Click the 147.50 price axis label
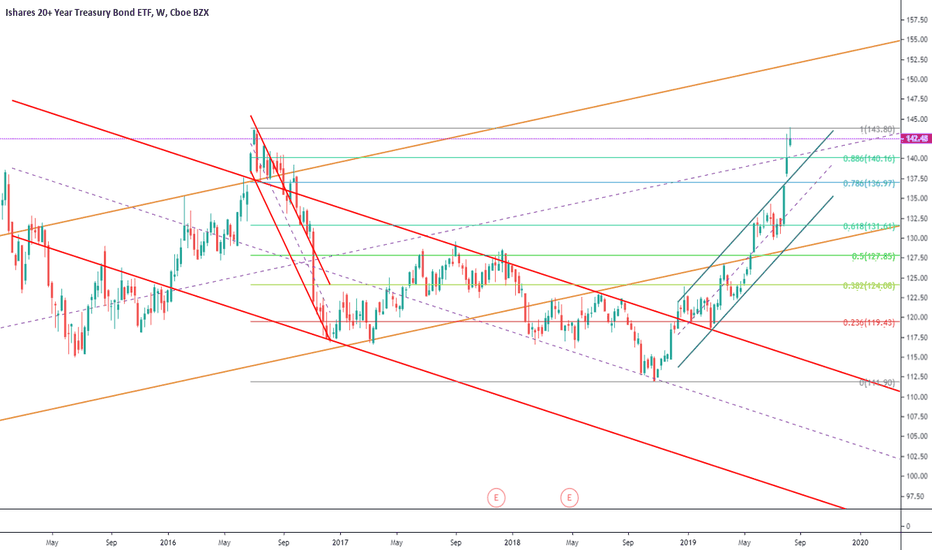The height and width of the screenshot is (550, 932). (x=917, y=99)
